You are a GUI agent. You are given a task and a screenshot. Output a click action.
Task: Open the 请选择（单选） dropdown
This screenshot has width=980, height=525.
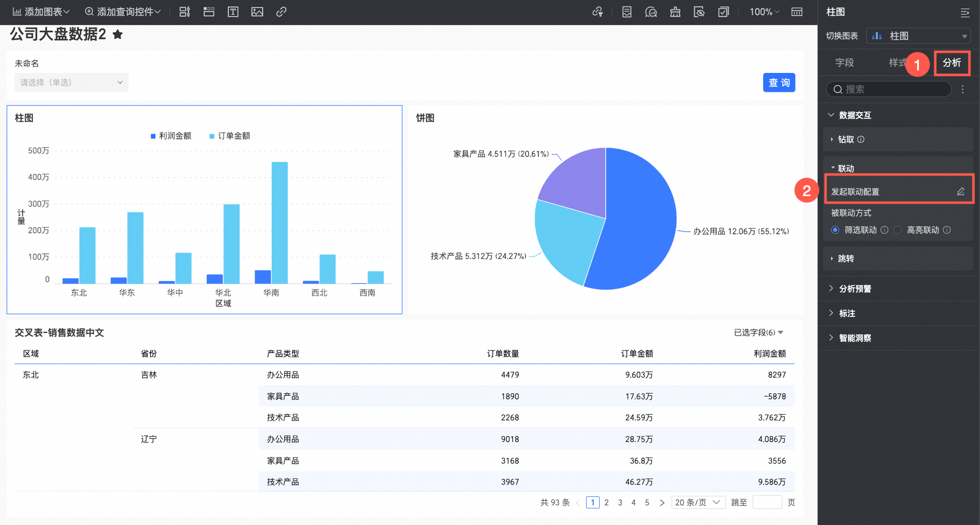[71, 82]
